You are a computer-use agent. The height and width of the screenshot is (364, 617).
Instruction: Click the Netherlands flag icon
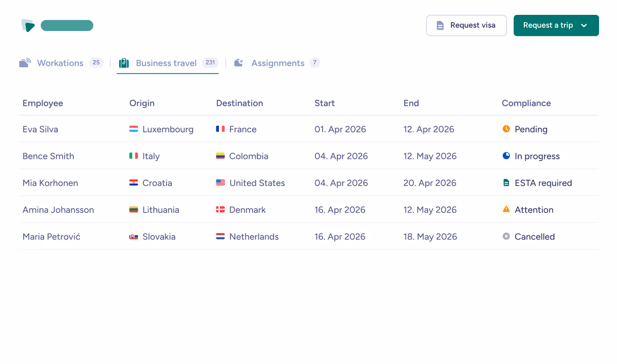point(220,237)
